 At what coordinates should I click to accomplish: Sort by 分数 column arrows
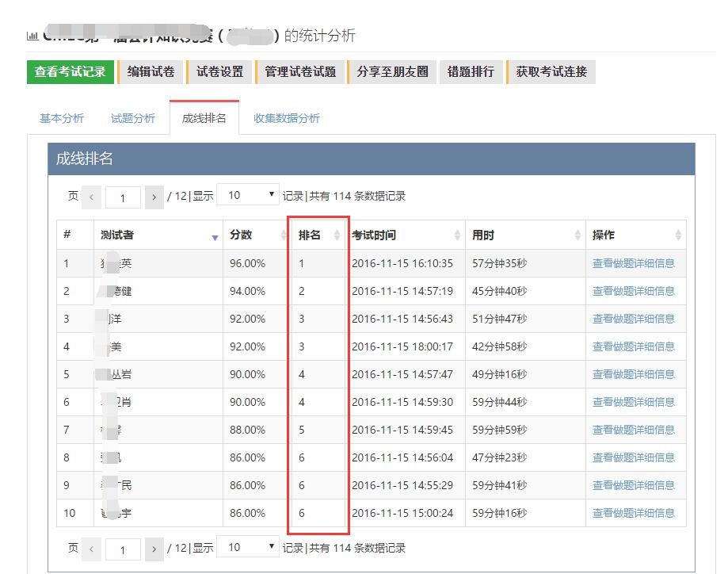[x=284, y=235]
